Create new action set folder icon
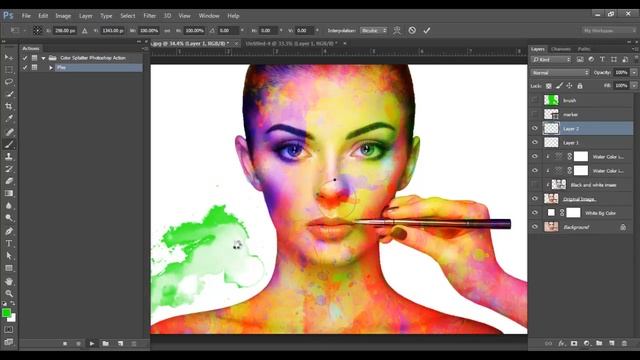 click(x=106, y=344)
